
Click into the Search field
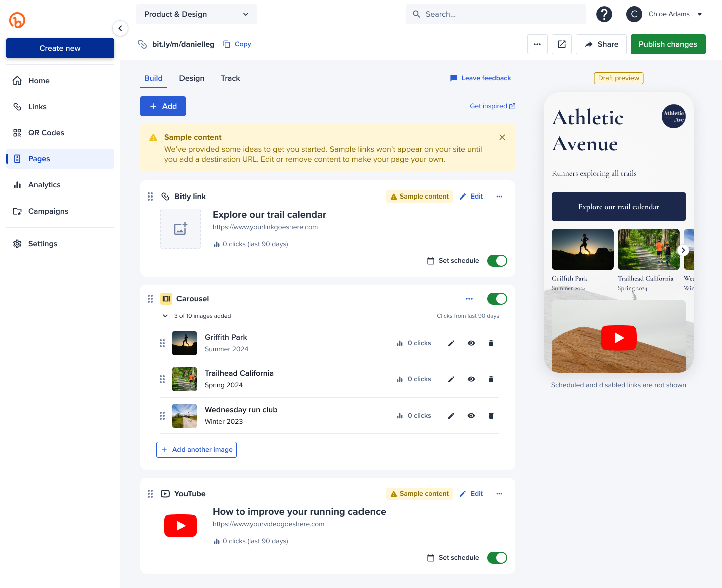pyautogui.click(x=495, y=14)
